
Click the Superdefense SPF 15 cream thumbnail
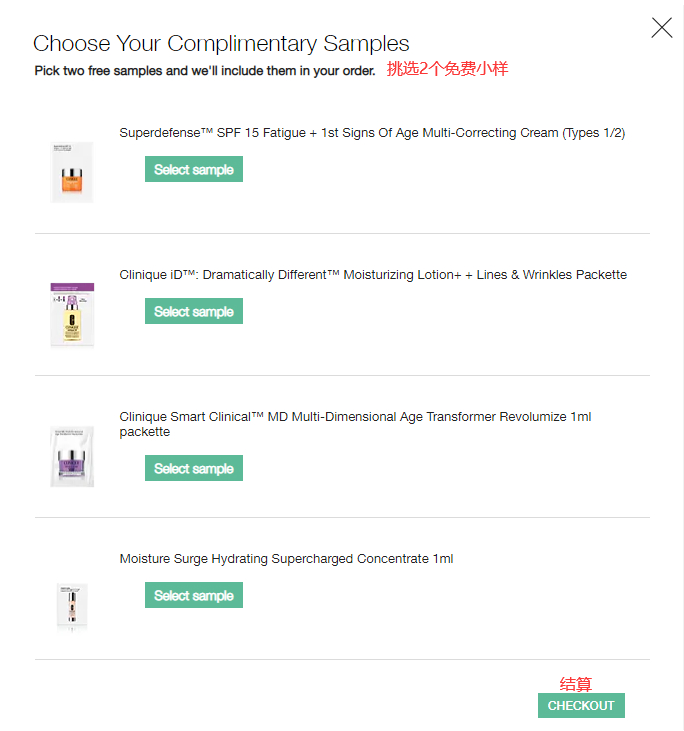(x=72, y=172)
